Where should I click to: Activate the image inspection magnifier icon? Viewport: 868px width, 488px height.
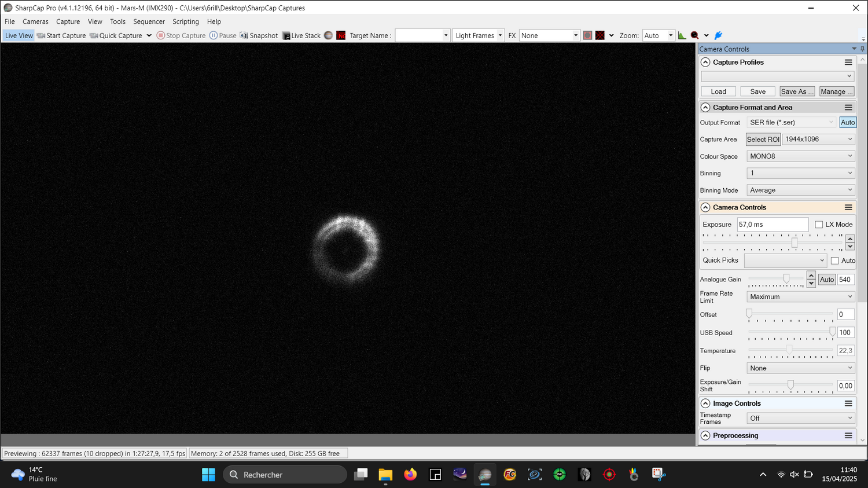(x=694, y=35)
